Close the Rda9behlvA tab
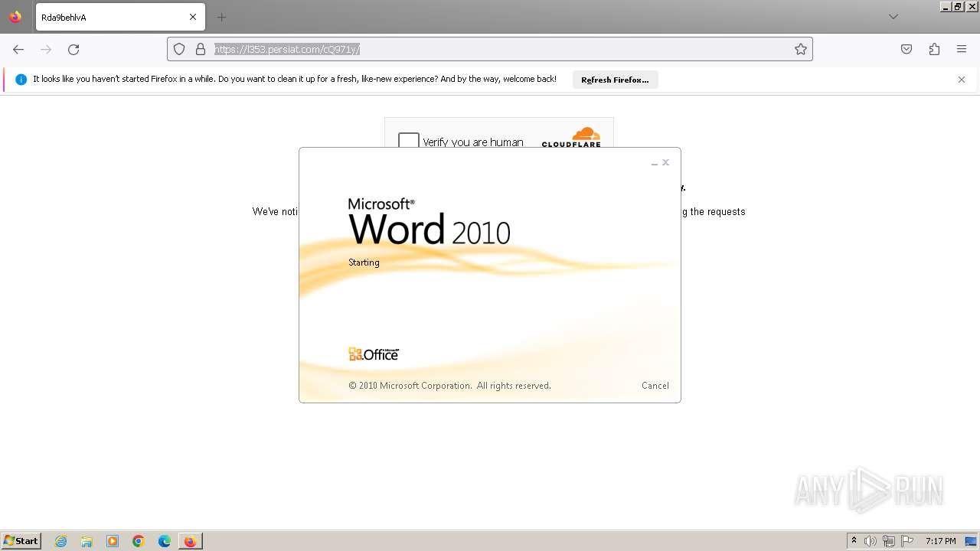 pos(193,17)
